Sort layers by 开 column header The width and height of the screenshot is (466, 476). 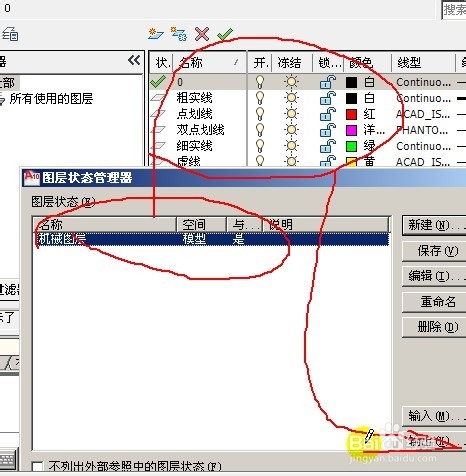260,62
